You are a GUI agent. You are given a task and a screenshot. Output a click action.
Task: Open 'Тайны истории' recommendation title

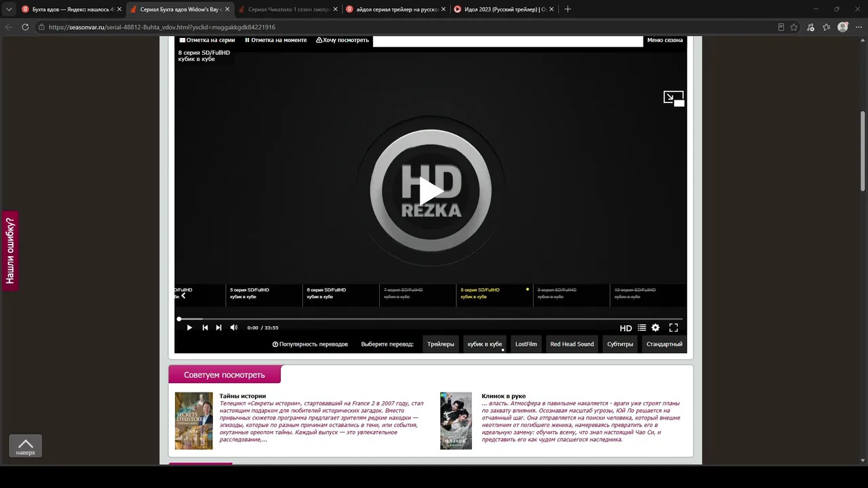tap(243, 396)
